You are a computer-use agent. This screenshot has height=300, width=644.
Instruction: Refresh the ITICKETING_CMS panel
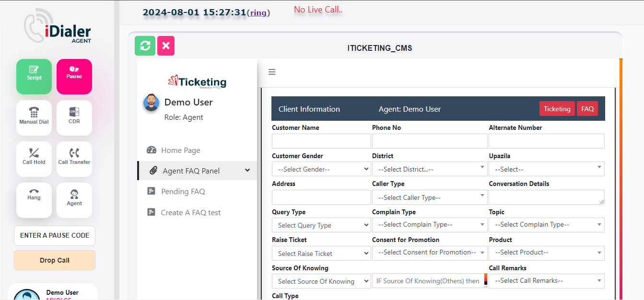coord(145,46)
